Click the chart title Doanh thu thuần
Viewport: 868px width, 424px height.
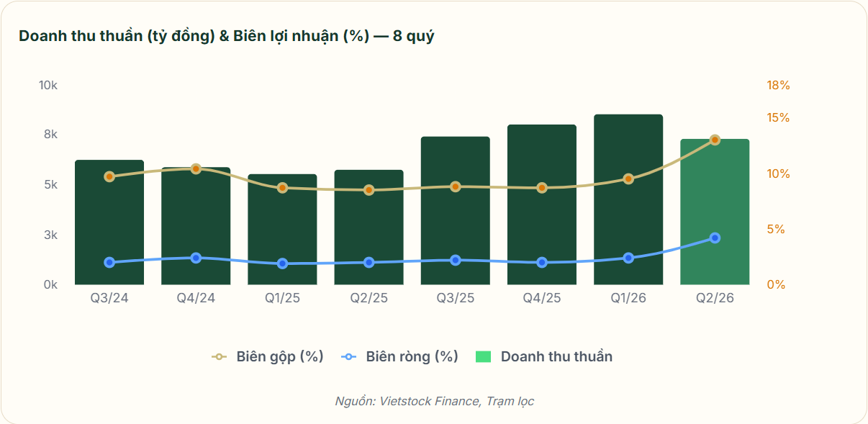tap(80, 36)
